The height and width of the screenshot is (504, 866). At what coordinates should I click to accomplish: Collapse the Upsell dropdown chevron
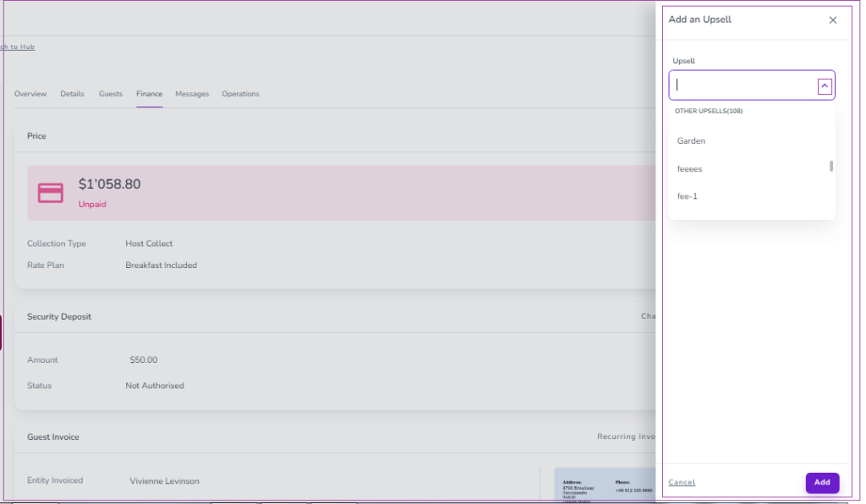824,86
